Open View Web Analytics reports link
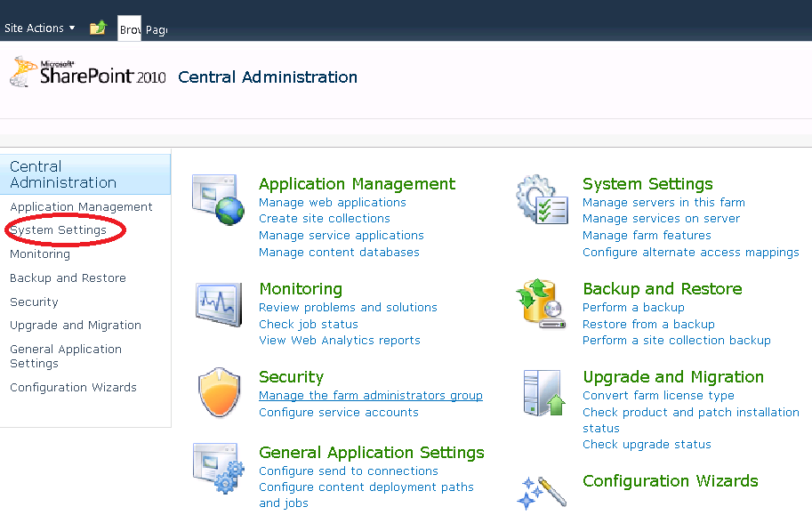This screenshot has width=812, height=515. (340, 340)
